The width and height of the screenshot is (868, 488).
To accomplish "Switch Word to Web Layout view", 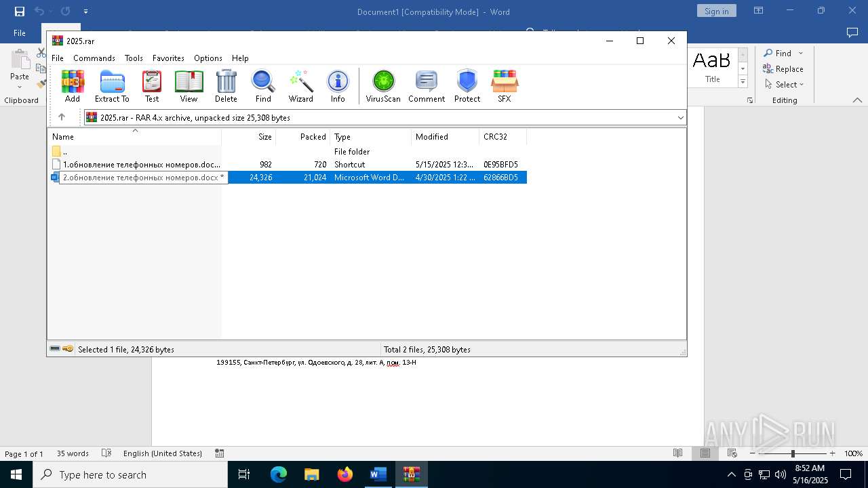I will [732, 453].
